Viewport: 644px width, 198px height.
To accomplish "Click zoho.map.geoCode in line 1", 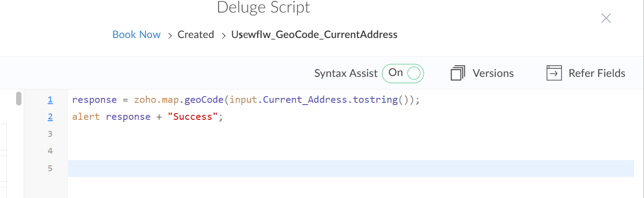I will (178, 100).
